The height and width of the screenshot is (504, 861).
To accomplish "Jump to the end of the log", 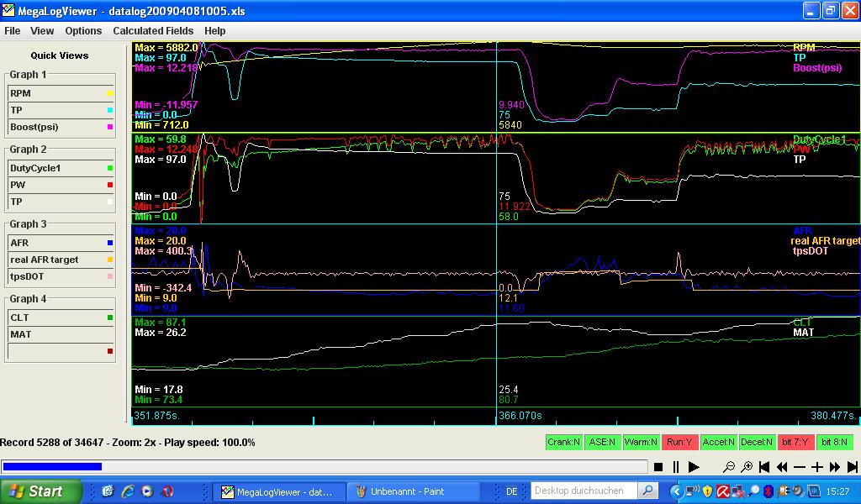I will point(853,467).
